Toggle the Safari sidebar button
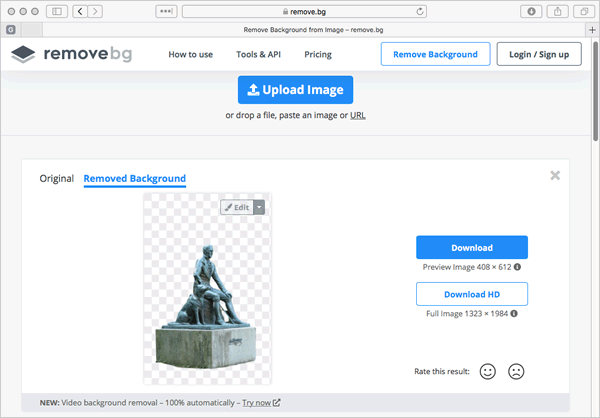The width and height of the screenshot is (600, 418). [x=54, y=11]
